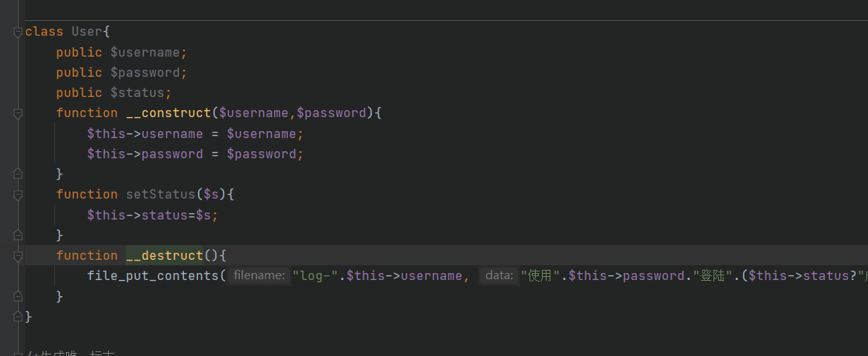
Task: Click "function" keyword before setStatus
Action: (x=87, y=194)
